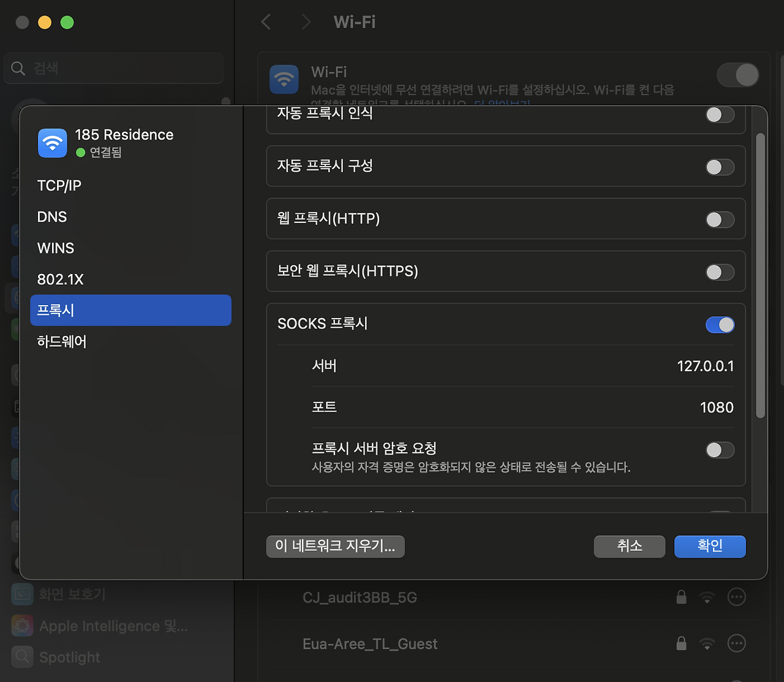784x682 pixels.
Task: Confirm changes with the 확인 button
Action: (710, 547)
